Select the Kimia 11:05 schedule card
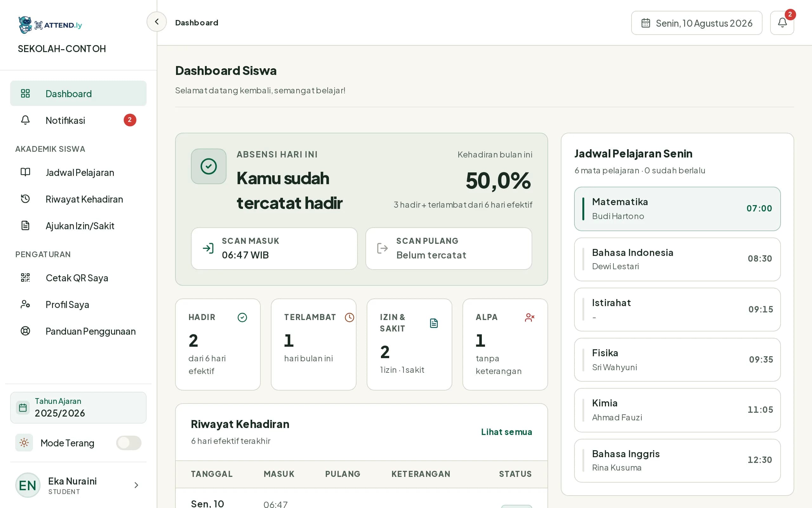The image size is (812, 508). point(677,410)
